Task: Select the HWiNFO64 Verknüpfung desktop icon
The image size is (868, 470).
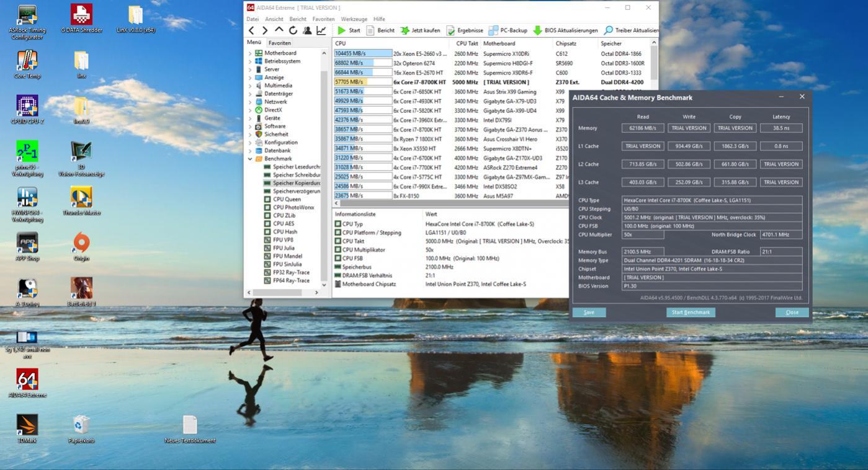Action: tap(27, 205)
